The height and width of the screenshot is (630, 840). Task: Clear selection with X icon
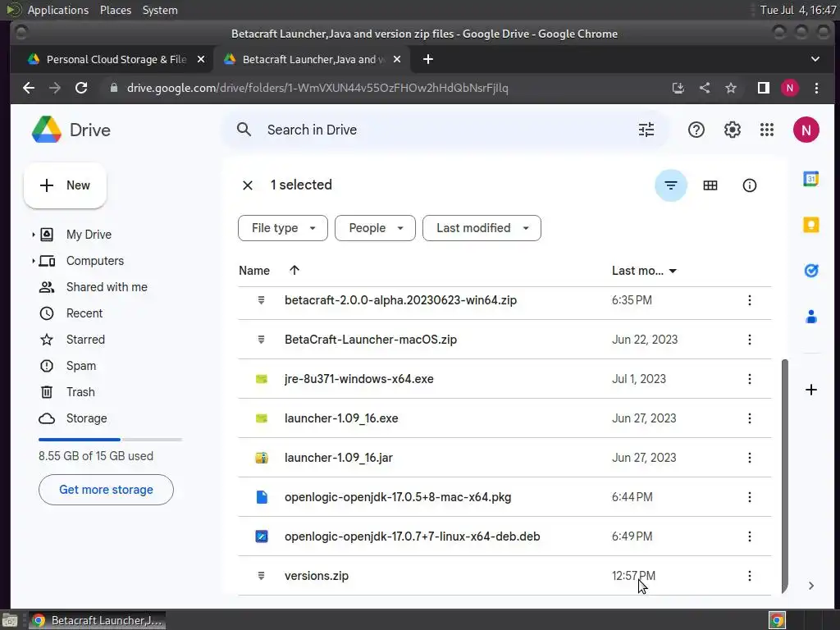(x=248, y=185)
